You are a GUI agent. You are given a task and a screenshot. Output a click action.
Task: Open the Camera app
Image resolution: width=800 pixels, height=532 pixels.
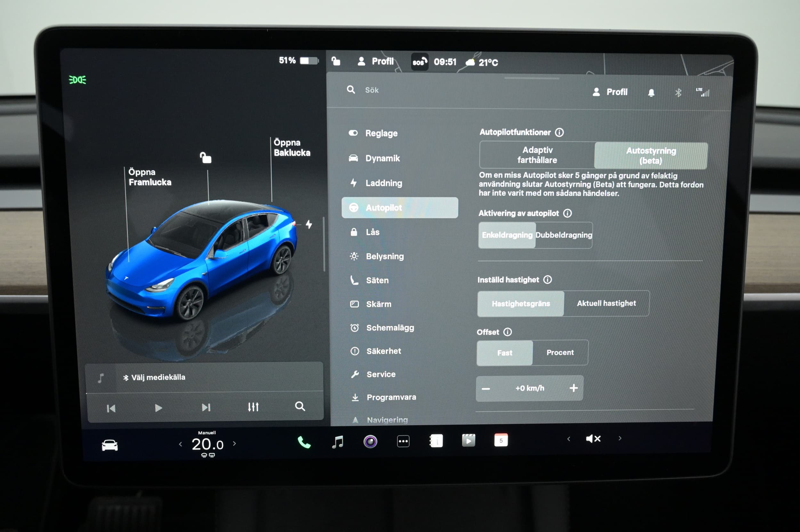pyautogui.click(x=370, y=441)
